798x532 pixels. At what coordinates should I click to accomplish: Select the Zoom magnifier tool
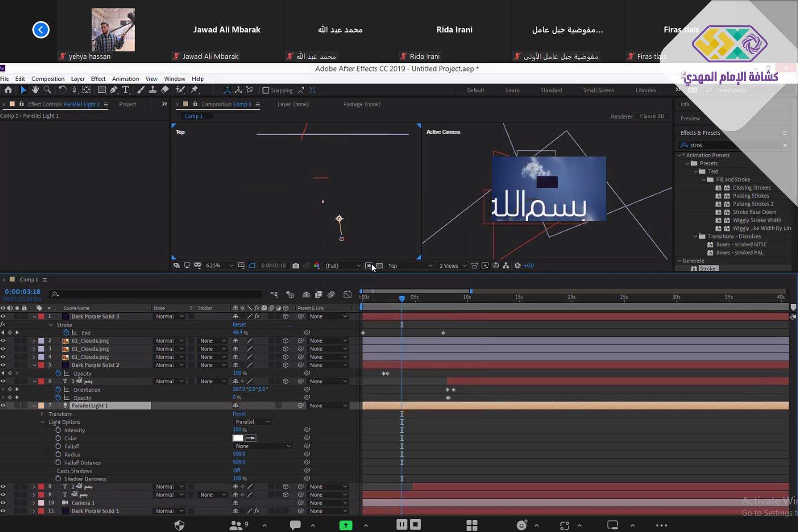(47, 90)
